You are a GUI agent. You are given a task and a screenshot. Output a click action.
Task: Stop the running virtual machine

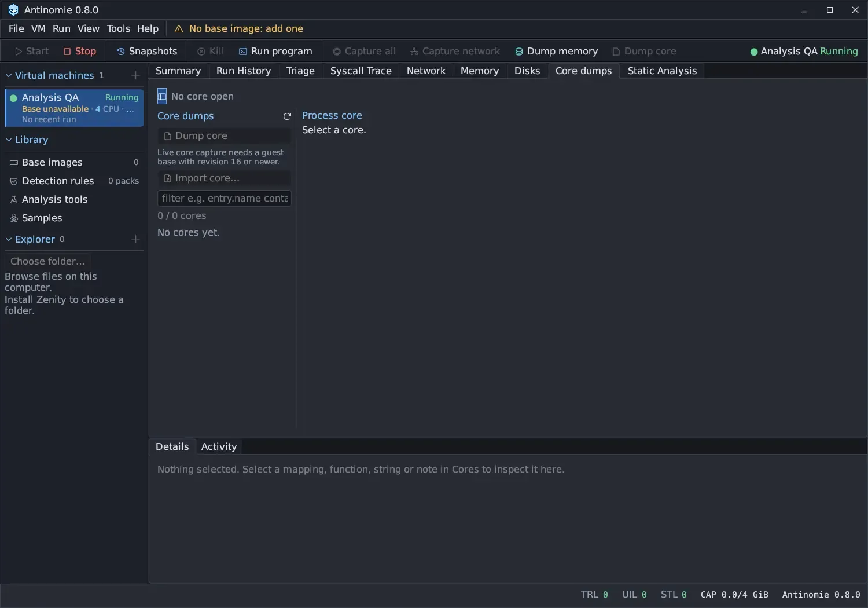tap(80, 51)
